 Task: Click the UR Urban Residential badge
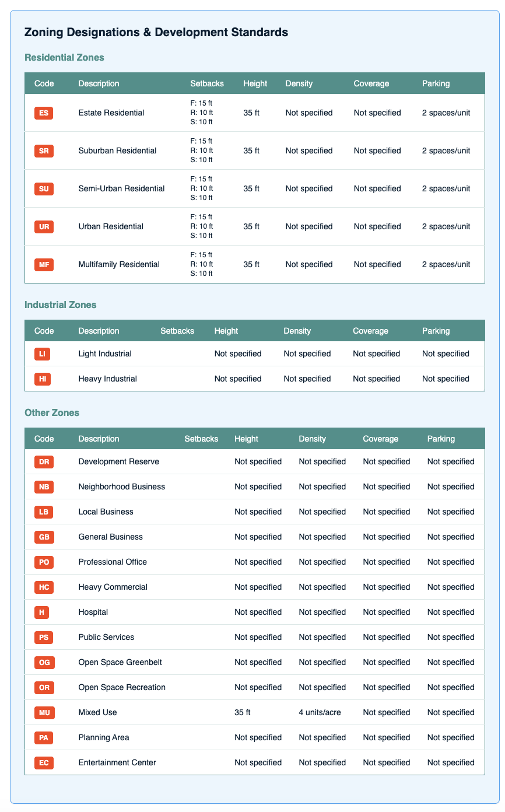(44, 226)
